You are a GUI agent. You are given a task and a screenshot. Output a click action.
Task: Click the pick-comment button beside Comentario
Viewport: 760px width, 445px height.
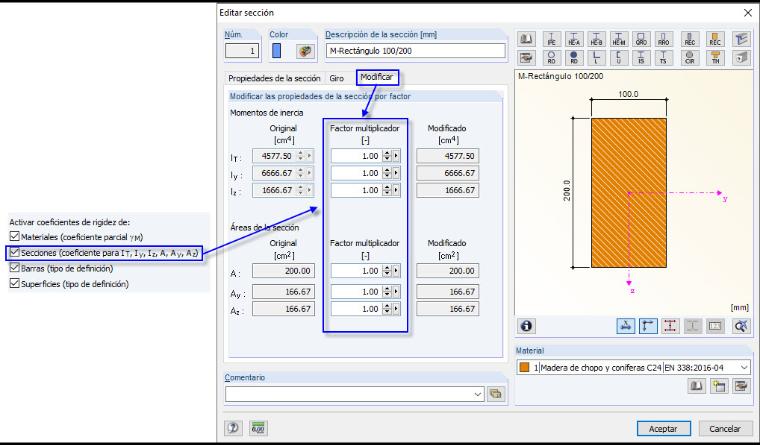(495, 394)
